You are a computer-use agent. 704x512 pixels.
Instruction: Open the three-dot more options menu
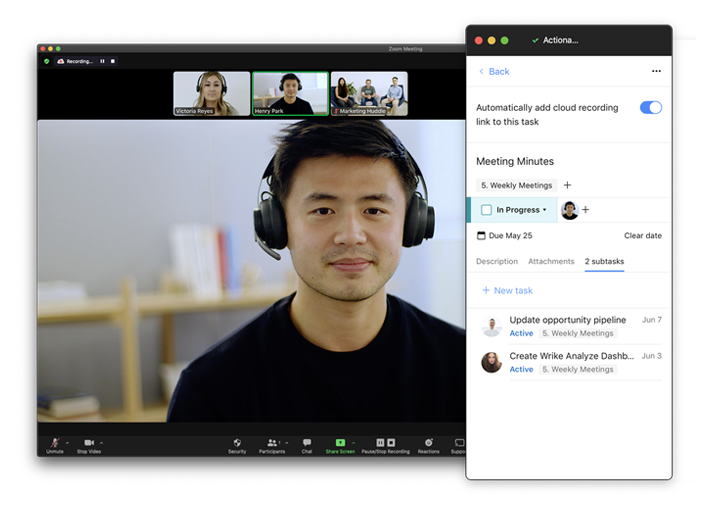click(x=656, y=71)
